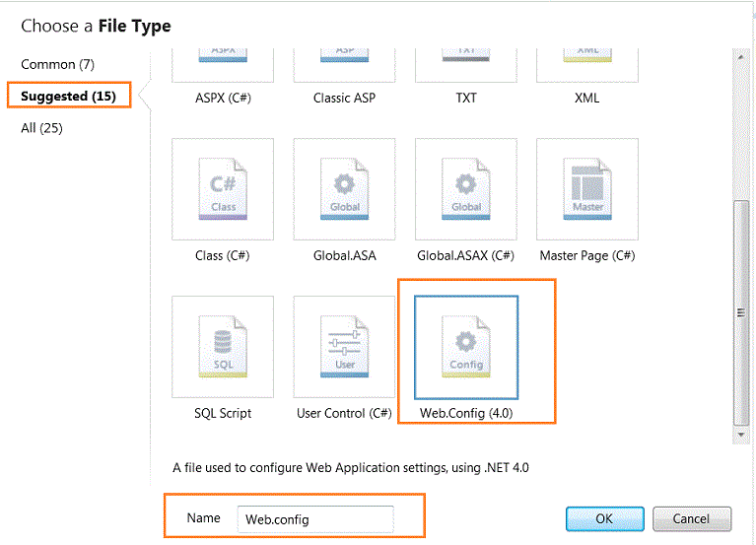Click the ASPX (C#) label text
The height and width of the screenshot is (545, 756).
[x=223, y=98]
